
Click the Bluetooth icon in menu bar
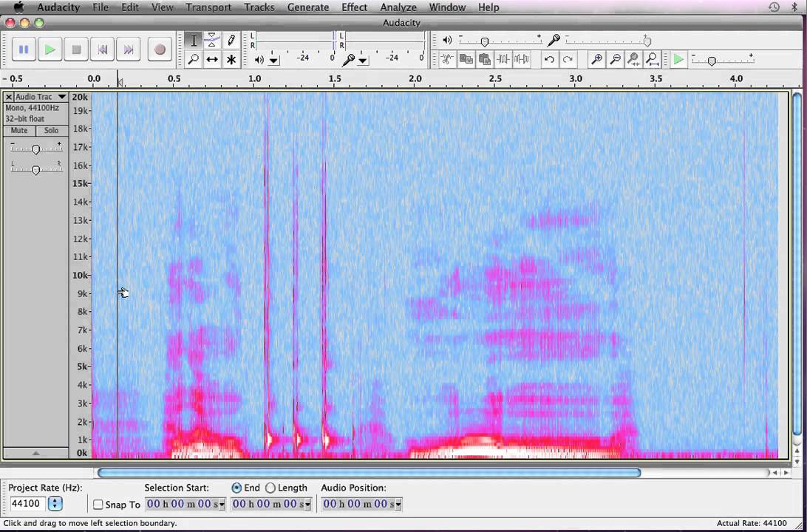click(x=794, y=7)
